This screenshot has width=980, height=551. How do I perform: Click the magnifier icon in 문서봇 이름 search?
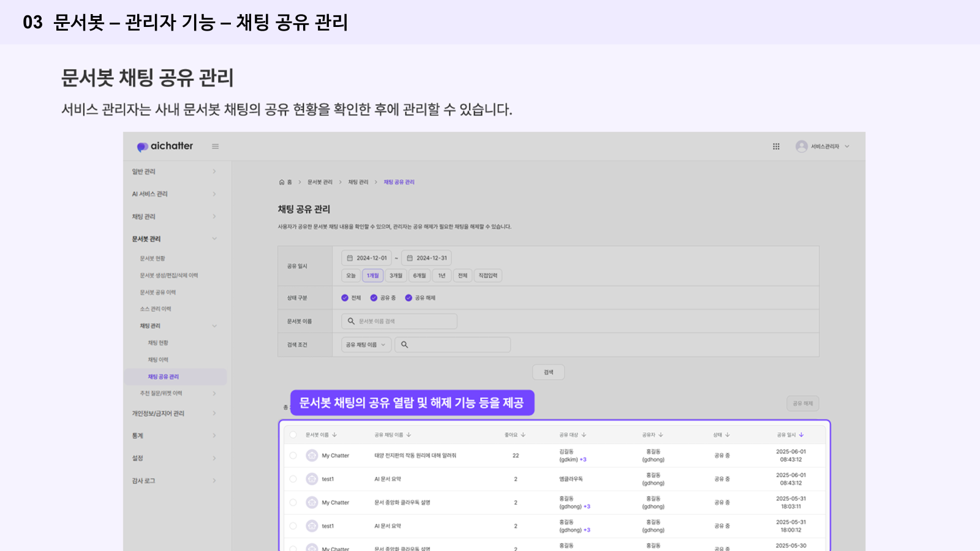351,321
